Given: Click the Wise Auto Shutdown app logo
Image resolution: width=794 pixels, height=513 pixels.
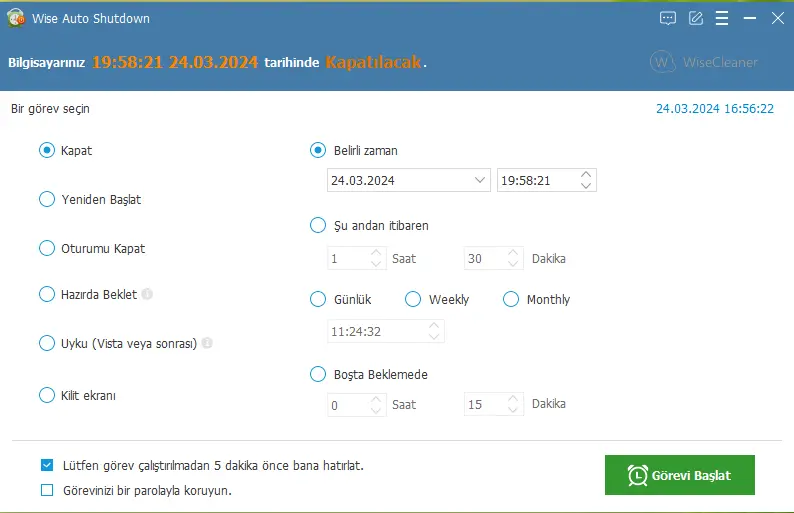Looking at the screenshot, I should click(x=16, y=18).
